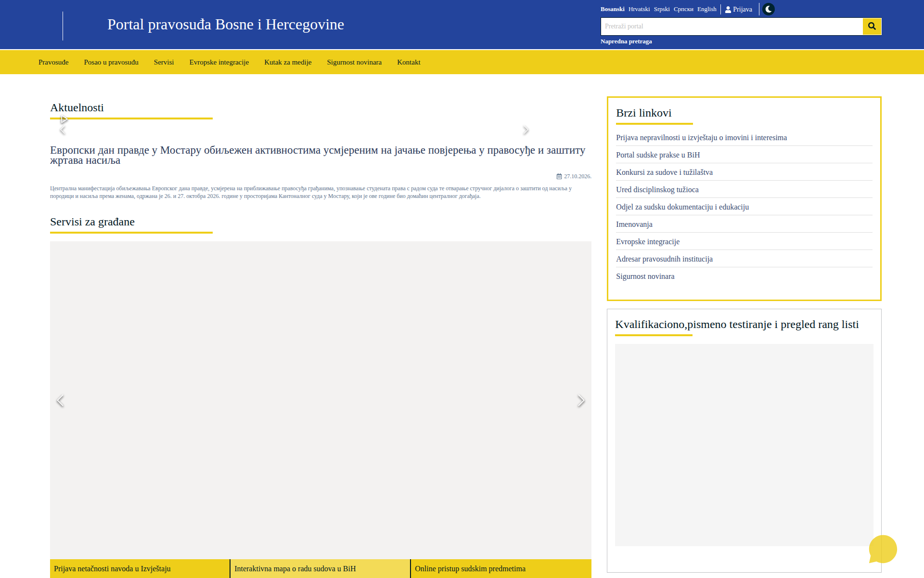The width and height of the screenshot is (924, 578).
Task: Open Evropske integracije in Brzi linkovi
Action: click(648, 242)
